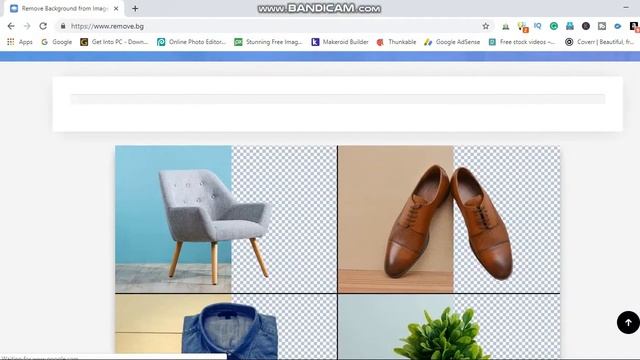The width and height of the screenshot is (640, 360).
Task: Open the dark round extension icon
Action: [586, 26]
